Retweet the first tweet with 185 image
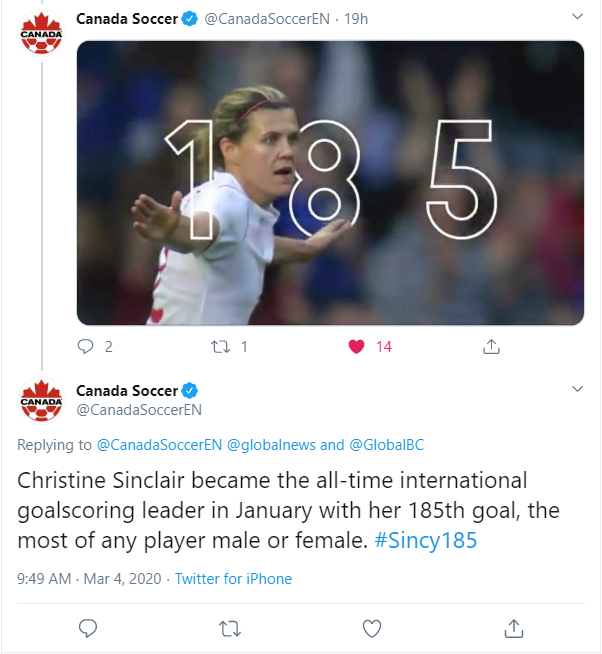Screen dimensions: 602x654 (222, 347)
